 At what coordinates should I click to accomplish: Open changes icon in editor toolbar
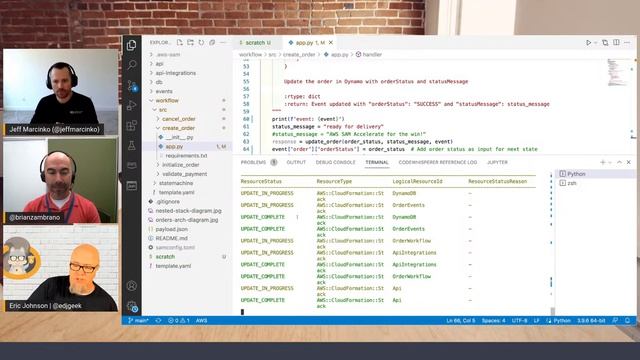(605, 42)
